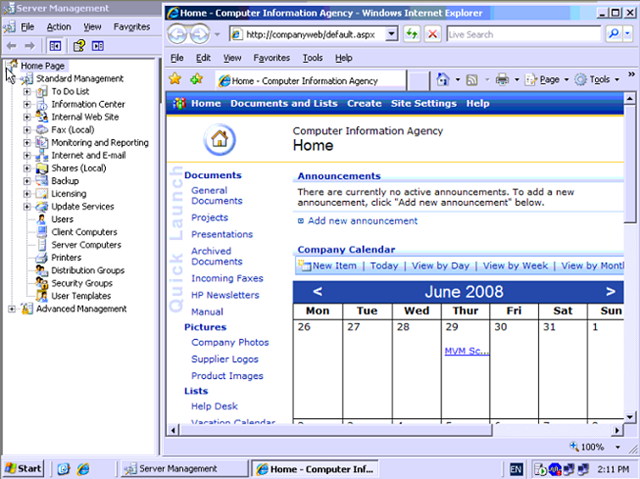Viewport: 640px width, 479px height.
Task: Open the Incoming Faxes link
Action: click(227, 279)
